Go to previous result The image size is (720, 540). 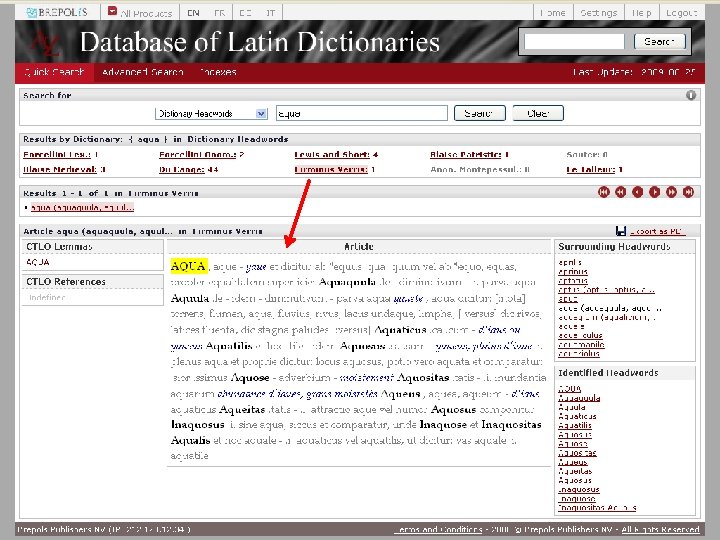pyautogui.click(x=638, y=192)
